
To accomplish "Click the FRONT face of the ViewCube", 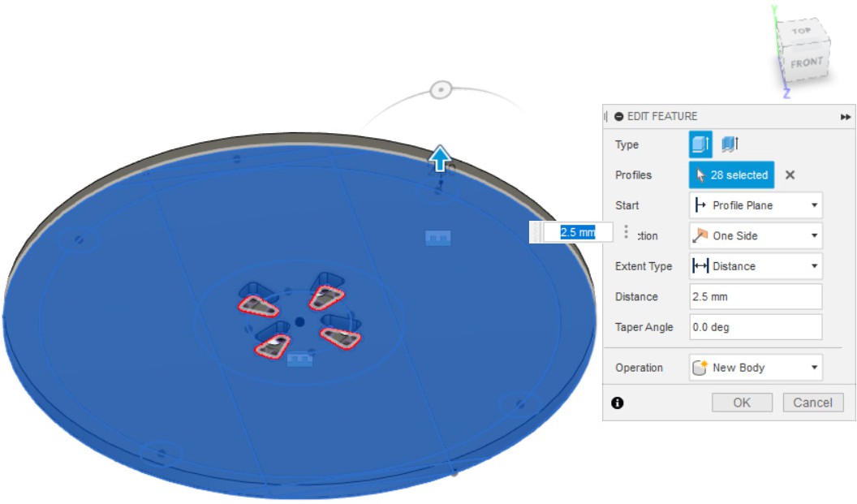I will [x=806, y=63].
